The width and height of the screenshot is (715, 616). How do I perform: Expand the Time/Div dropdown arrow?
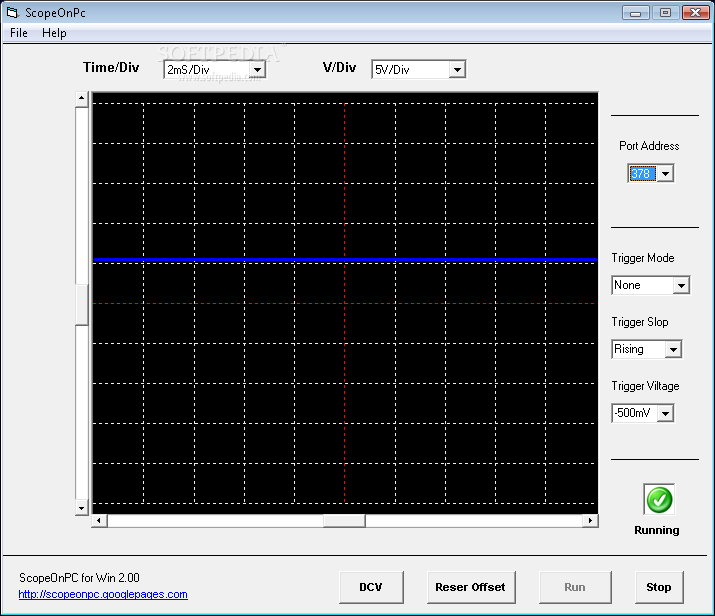258,70
